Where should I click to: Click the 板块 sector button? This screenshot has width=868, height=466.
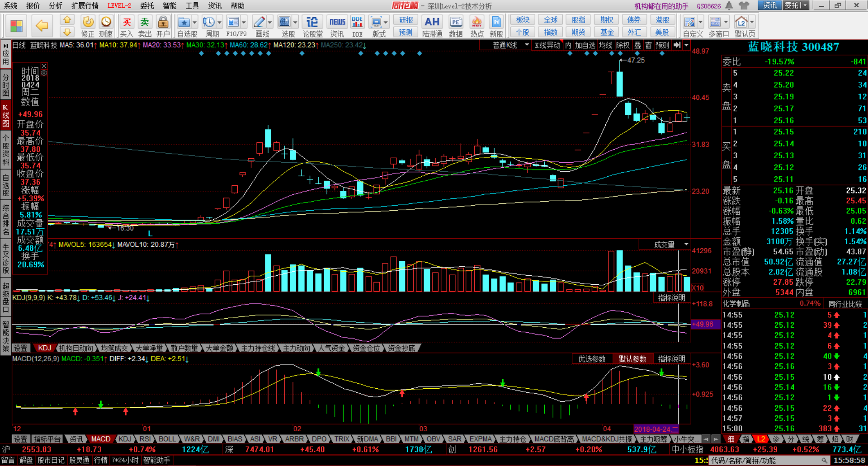[523, 20]
